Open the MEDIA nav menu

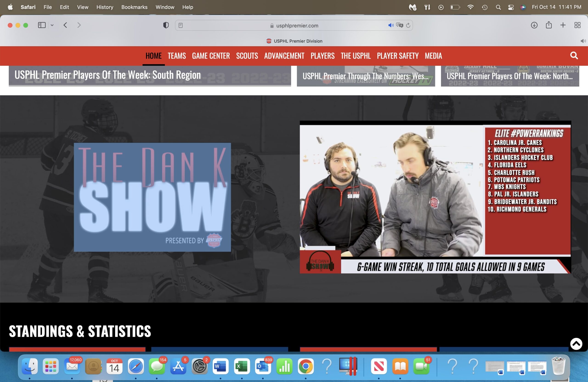click(x=433, y=56)
